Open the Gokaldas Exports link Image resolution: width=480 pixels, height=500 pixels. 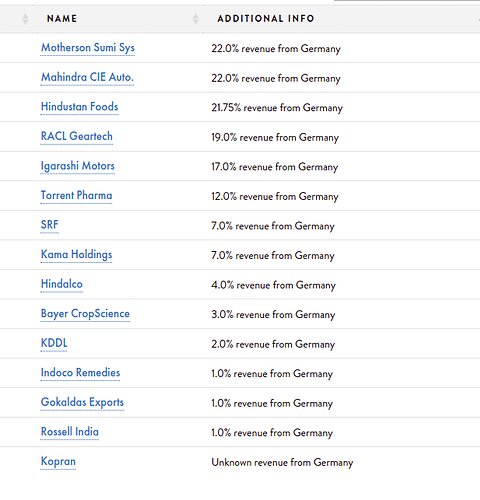coord(82,402)
